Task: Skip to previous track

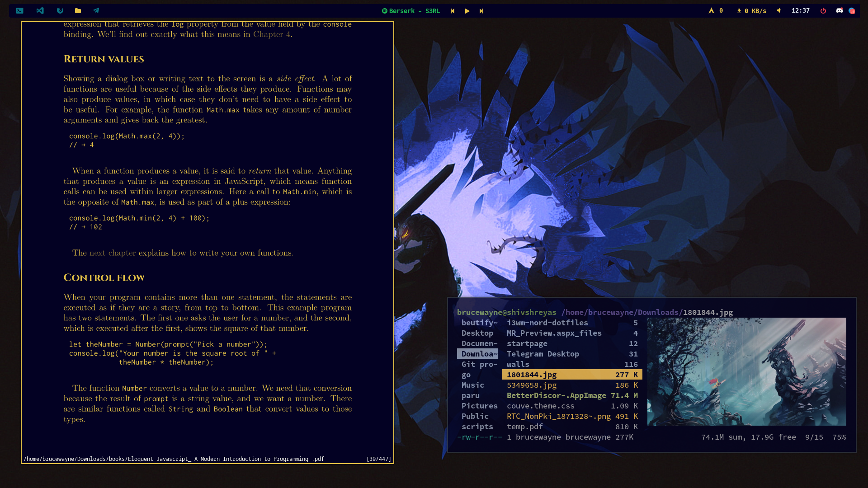Action: tap(453, 11)
